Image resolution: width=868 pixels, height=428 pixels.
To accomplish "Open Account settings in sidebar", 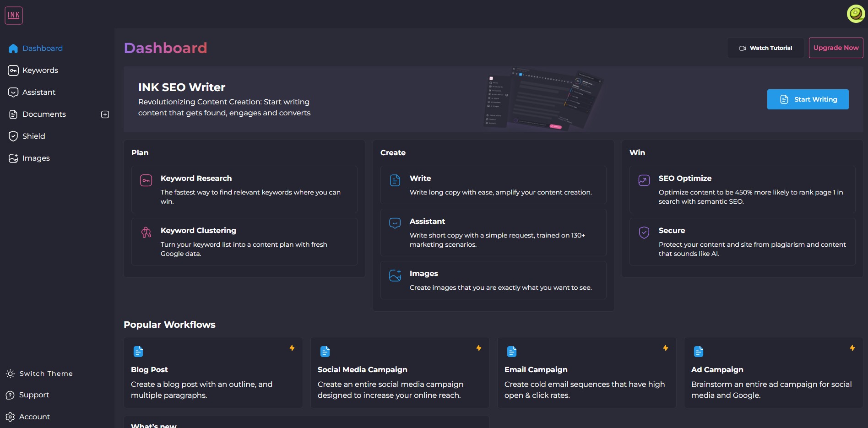I will pos(28,417).
